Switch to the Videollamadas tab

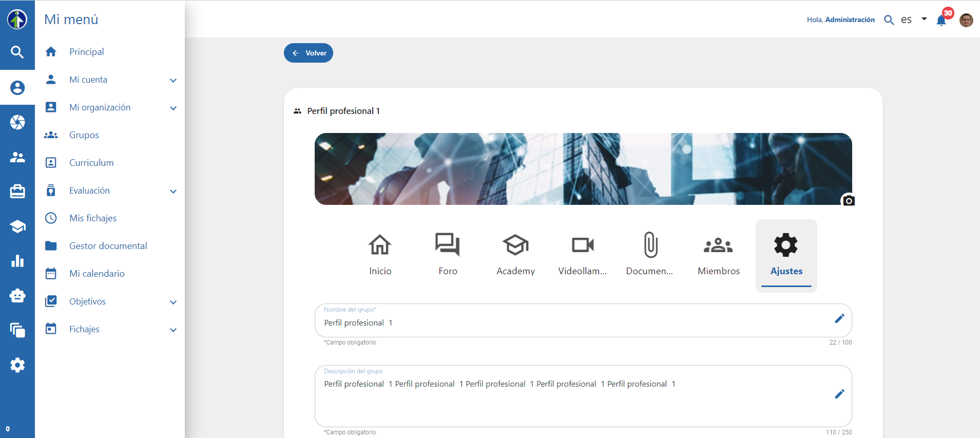click(583, 255)
